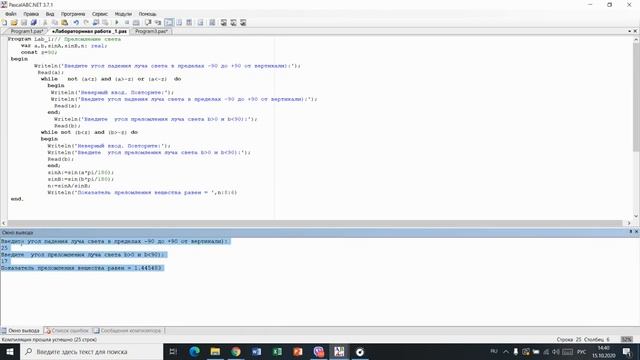Click the Copy toolbar icon

pos(55,22)
